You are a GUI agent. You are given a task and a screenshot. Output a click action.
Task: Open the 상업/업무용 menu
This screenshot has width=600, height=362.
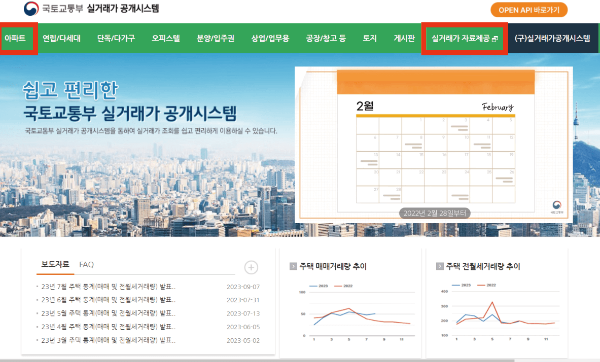270,38
